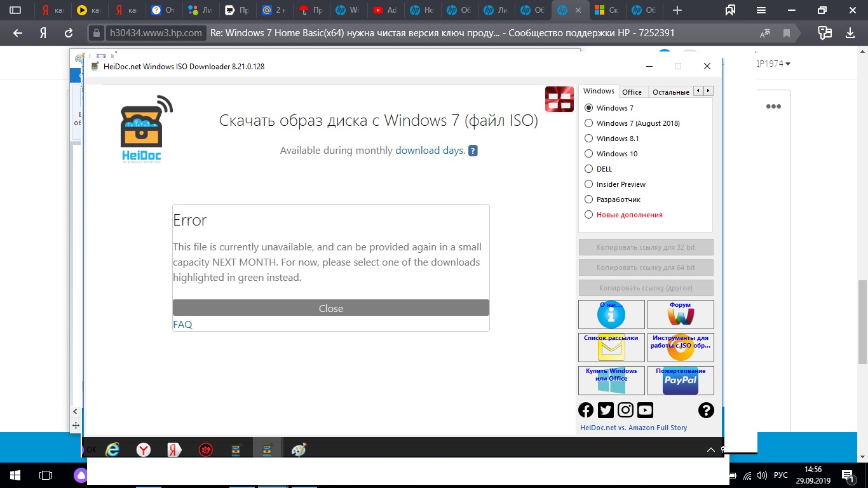868x488 pixels.
Task: Open the FAQ link
Action: point(182,324)
